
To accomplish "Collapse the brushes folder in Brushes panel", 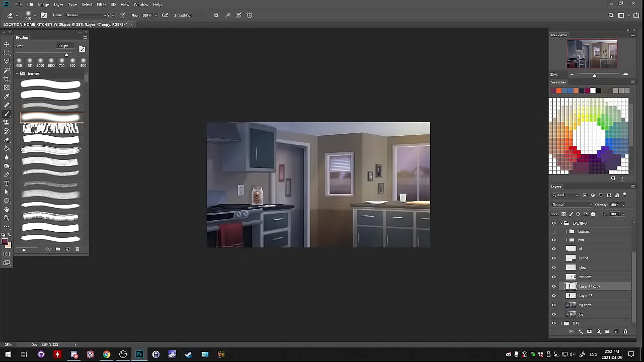I will (x=17, y=74).
